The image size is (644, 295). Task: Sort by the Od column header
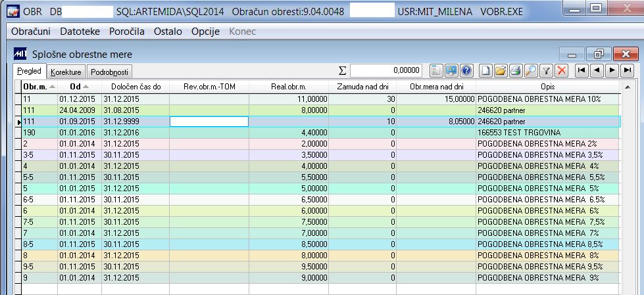coord(80,87)
